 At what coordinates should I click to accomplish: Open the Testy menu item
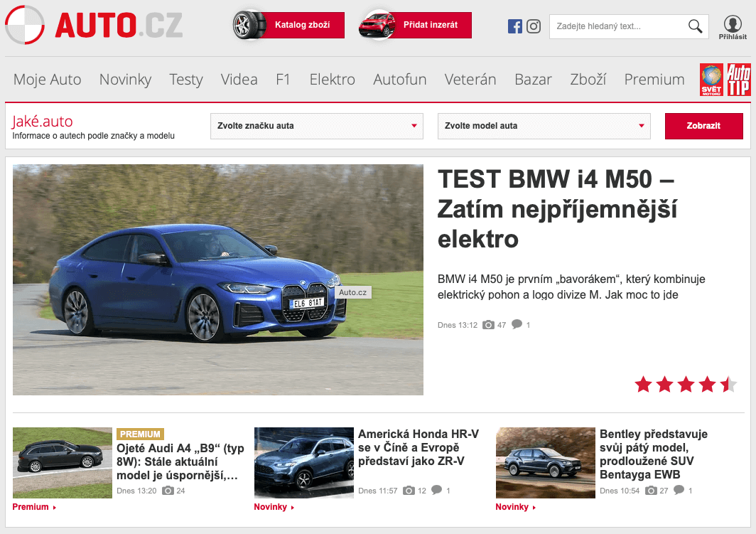[186, 80]
